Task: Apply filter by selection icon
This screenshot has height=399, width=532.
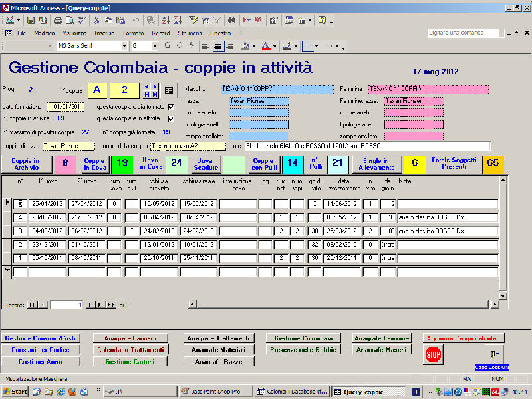Action: pyautogui.click(x=193, y=21)
